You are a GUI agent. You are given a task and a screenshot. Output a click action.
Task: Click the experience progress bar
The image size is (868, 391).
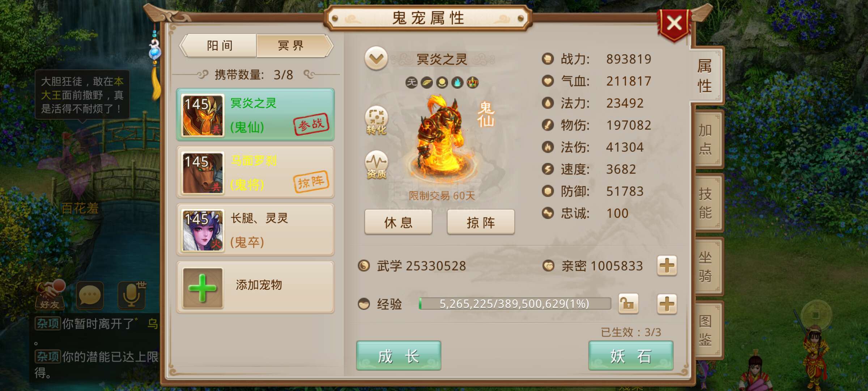click(515, 304)
